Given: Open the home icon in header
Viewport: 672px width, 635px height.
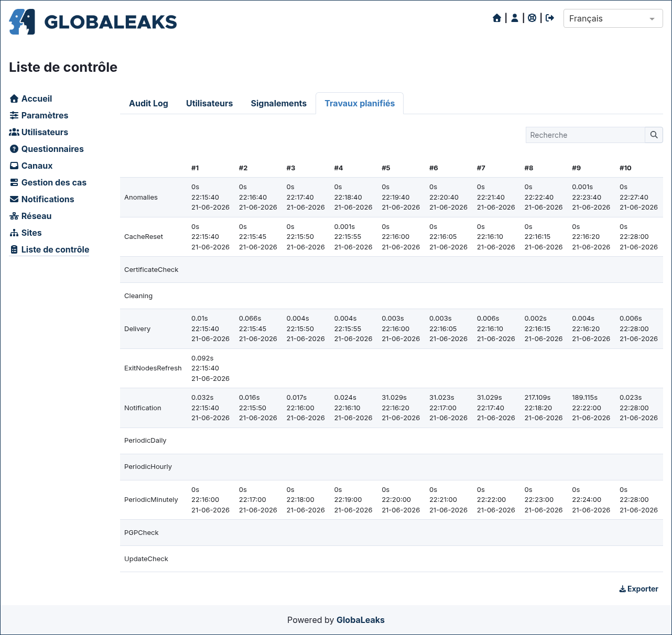Looking at the screenshot, I should pyautogui.click(x=497, y=18).
